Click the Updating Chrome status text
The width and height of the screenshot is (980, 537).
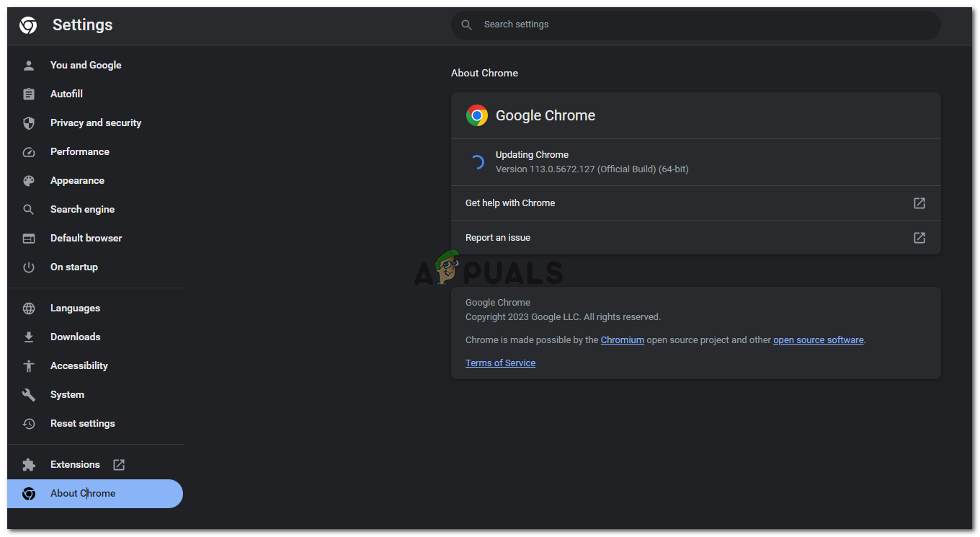[532, 155]
